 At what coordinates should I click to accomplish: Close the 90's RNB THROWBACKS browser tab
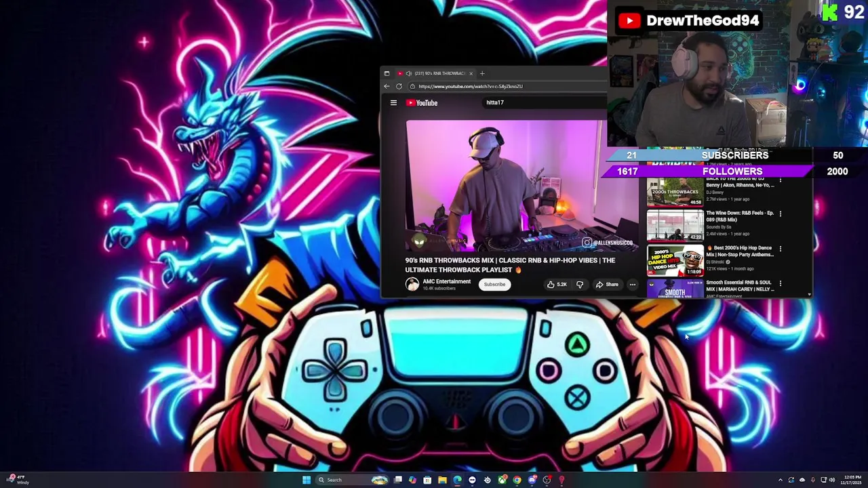[x=471, y=73]
